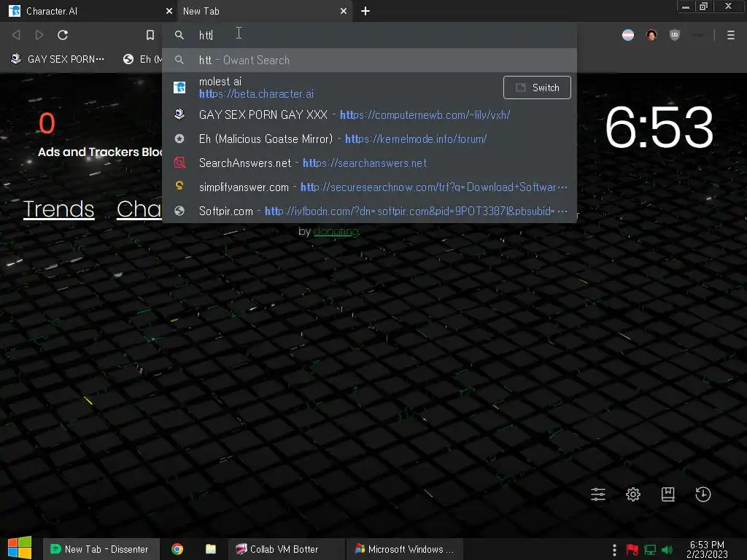Open the 'Eh' bookmark in bookmarks bar
The height and width of the screenshot is (560, 747).
pyautogui.click(x=142, y=59)
